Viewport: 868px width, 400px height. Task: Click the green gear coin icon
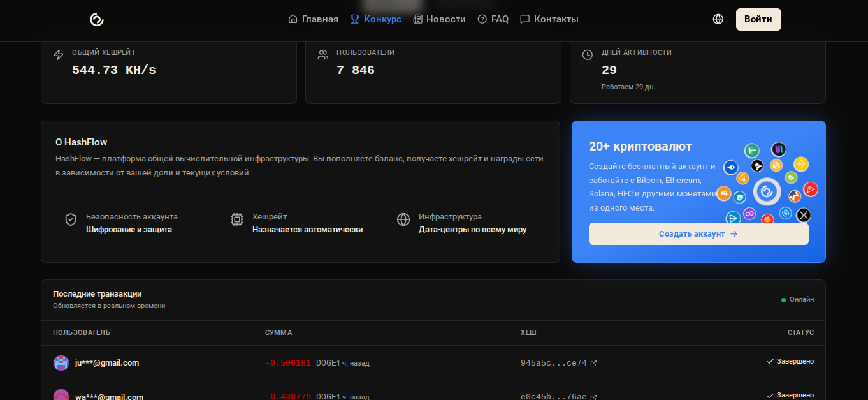(x=791, y=177)
